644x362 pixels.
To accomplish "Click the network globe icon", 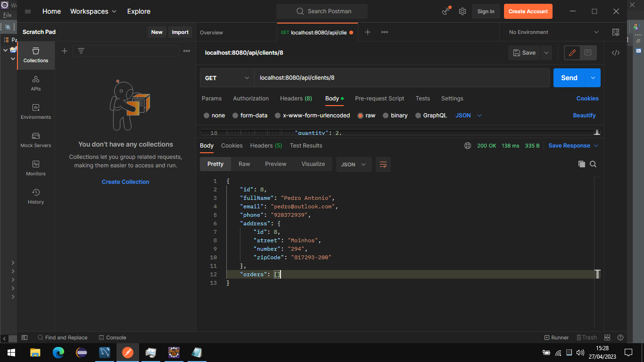I will [x=468, y=146].
